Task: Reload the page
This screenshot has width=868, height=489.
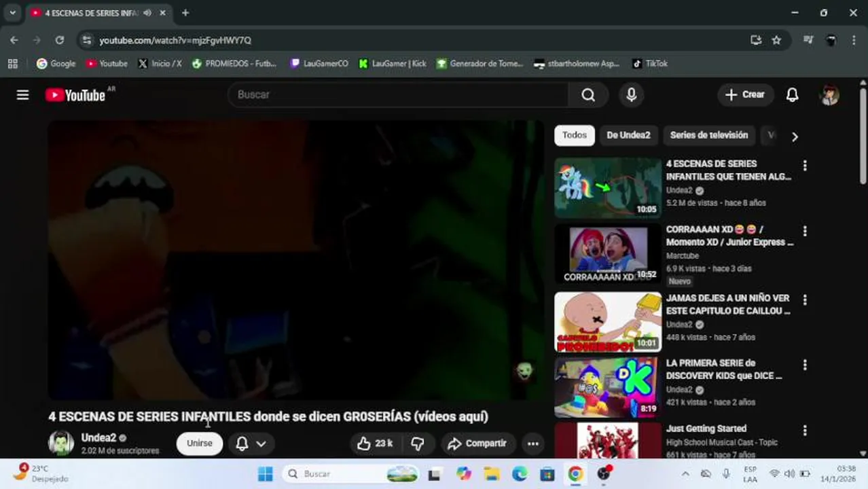Action: point(60,40)
